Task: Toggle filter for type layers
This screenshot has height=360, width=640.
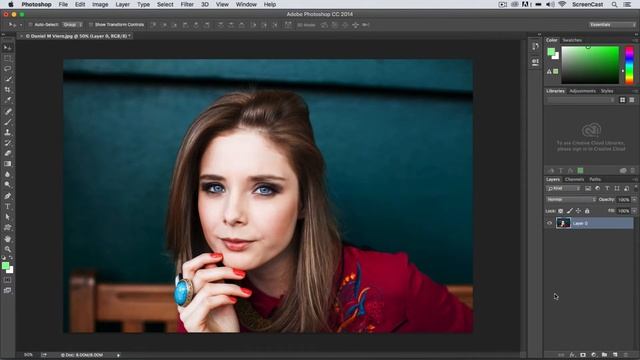Action: pyautogui.click(x=607, y=189)
